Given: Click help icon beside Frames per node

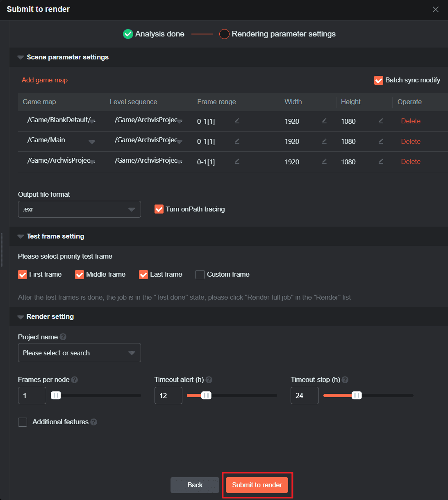Looking at the screenshot, I should pos(75,380).
